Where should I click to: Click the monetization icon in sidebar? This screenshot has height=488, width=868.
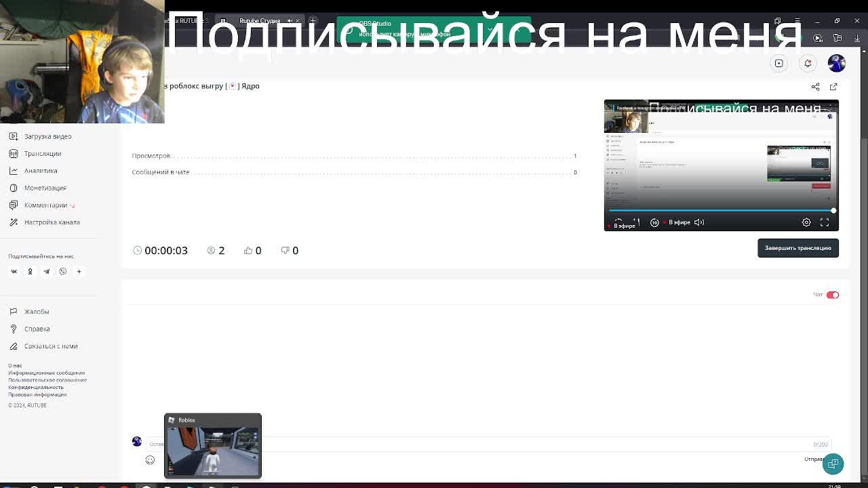[x=14, y=188]
